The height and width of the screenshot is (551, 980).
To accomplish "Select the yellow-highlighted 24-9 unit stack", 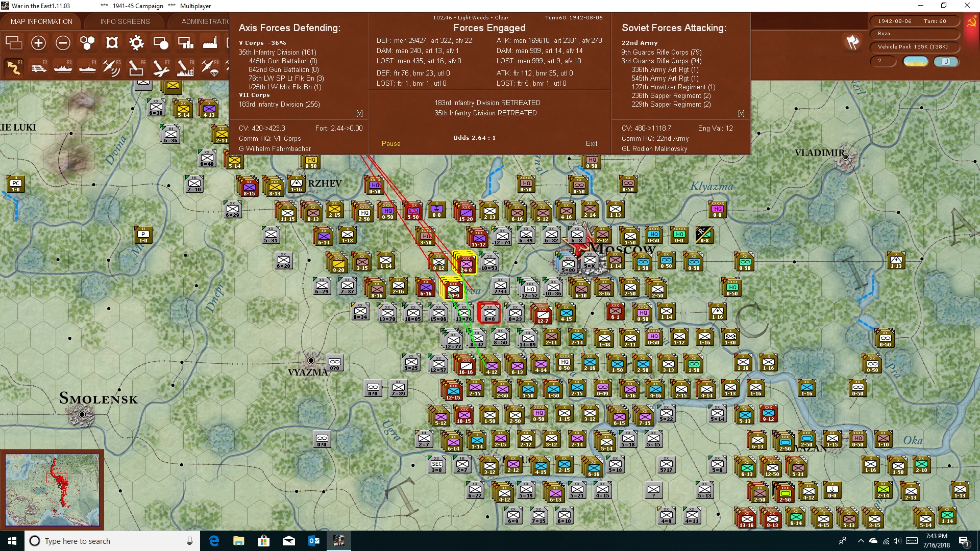I will point(452,288).
